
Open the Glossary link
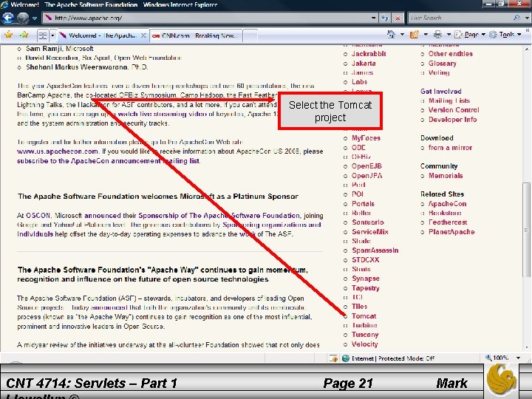coord(442,63)
